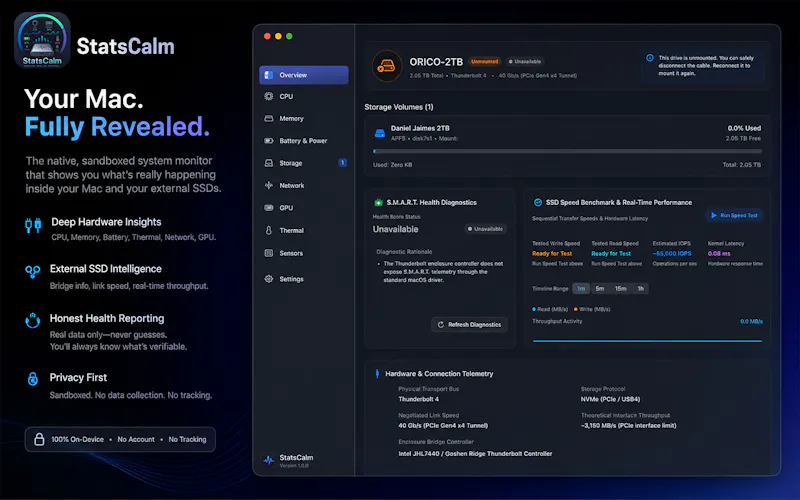The width and height of the screenshot is (800, 500).
Task: Click the Run Speed Test button
Action: [x=734, y=215]
